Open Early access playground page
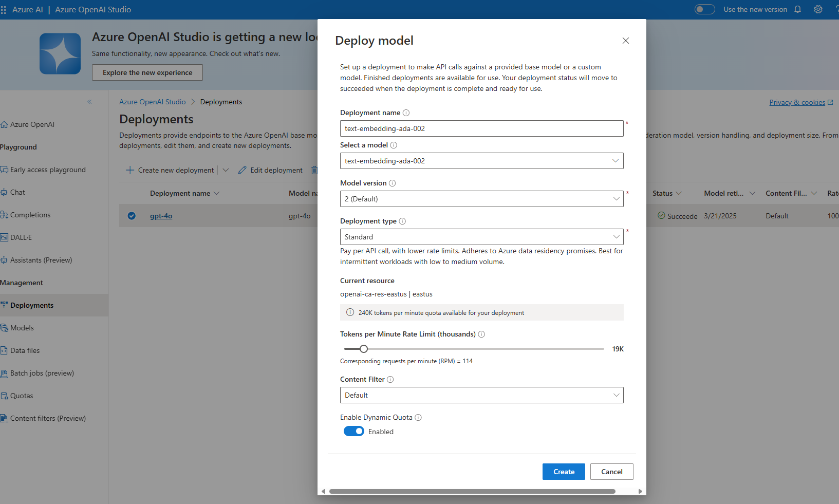839x504 pixels. coord(48,170)
